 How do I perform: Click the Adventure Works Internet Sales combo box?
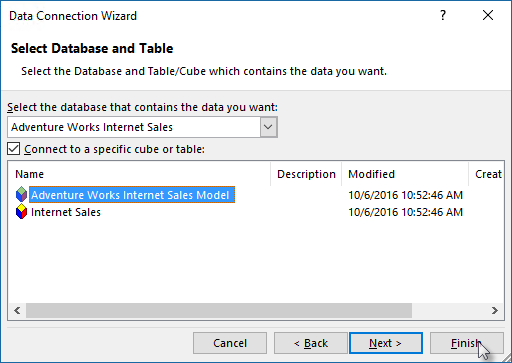pyautogui.click(x=142, y=127)
